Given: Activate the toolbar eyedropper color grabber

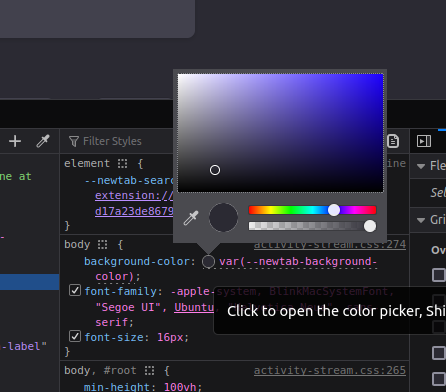Looking at the screenshot, I should [x=43, y=141].
